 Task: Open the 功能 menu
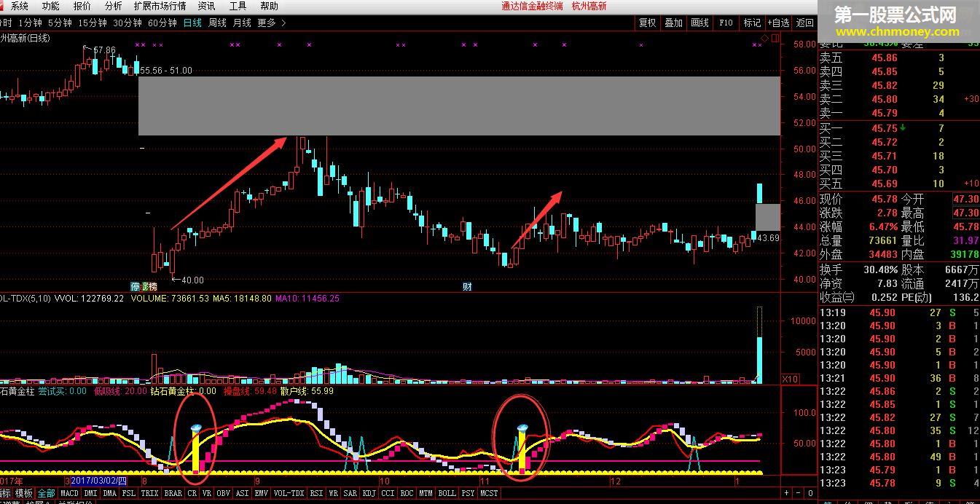[x=50, y=6]
